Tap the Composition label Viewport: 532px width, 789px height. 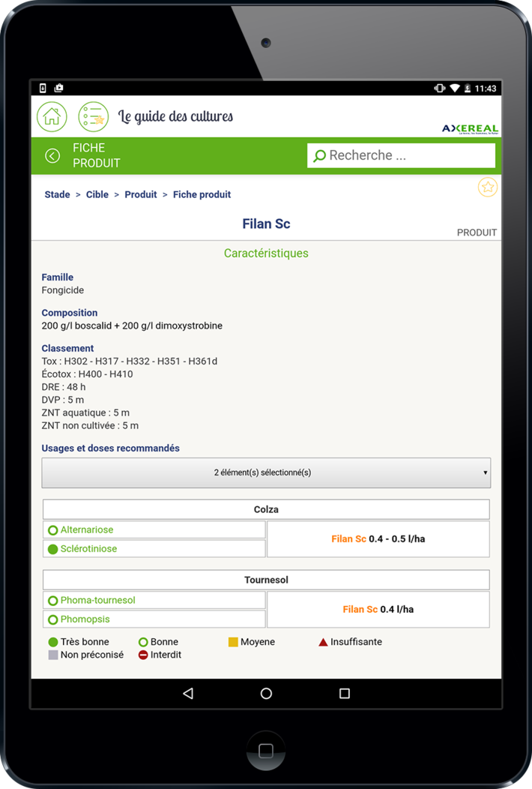[x=70, y=313]
